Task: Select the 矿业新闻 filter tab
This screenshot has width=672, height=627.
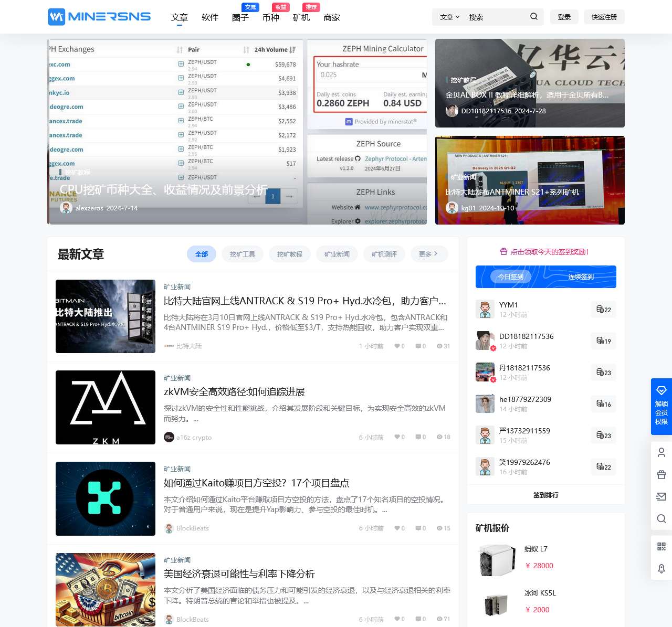Action: 337,254
